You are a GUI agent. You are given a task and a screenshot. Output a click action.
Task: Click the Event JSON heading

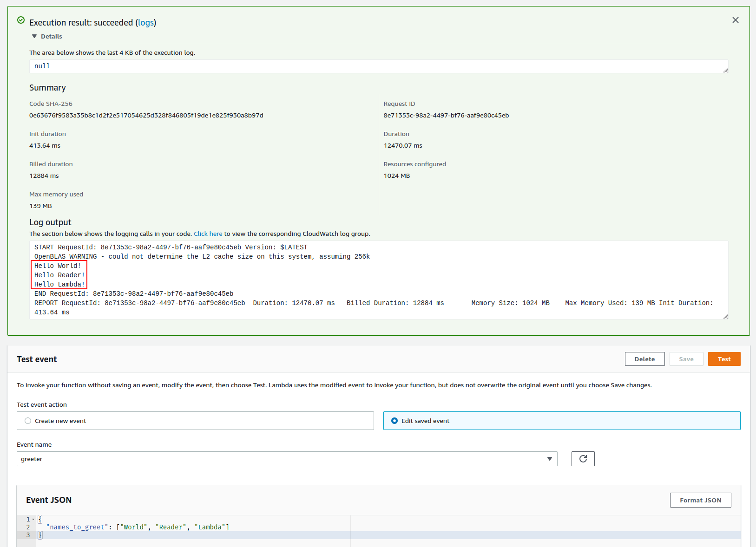[x=49, y=500]
